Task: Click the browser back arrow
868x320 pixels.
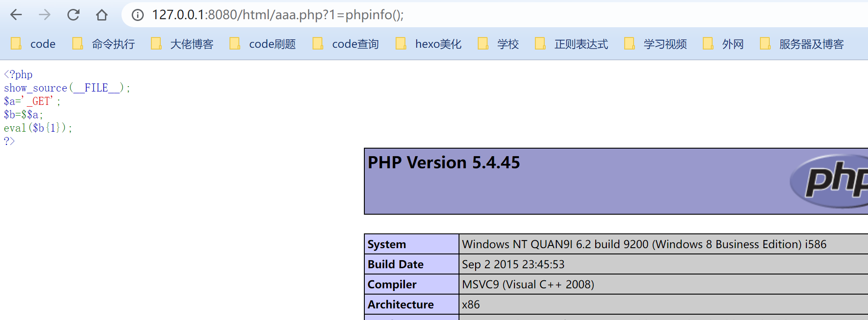Action: [16, 15]
